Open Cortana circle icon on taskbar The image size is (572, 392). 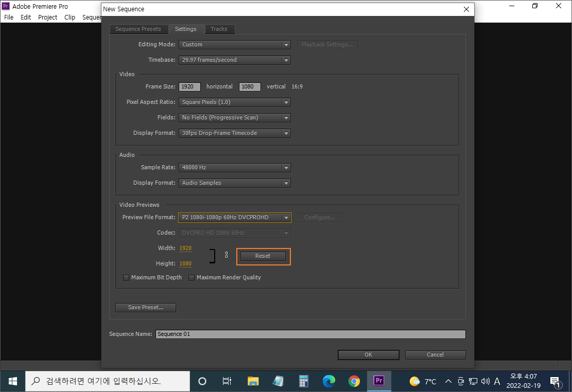(x=202, y=381)
